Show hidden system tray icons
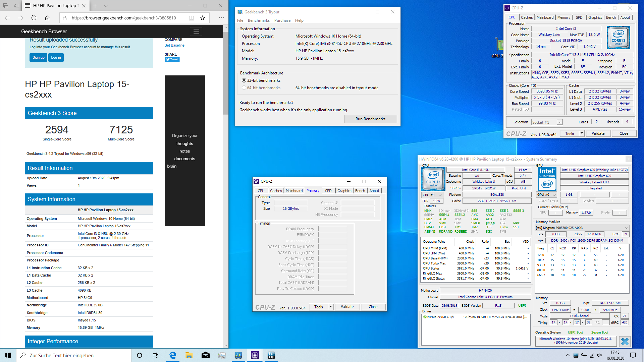This screenshot has height=362, width=644. tap(568, 355)
